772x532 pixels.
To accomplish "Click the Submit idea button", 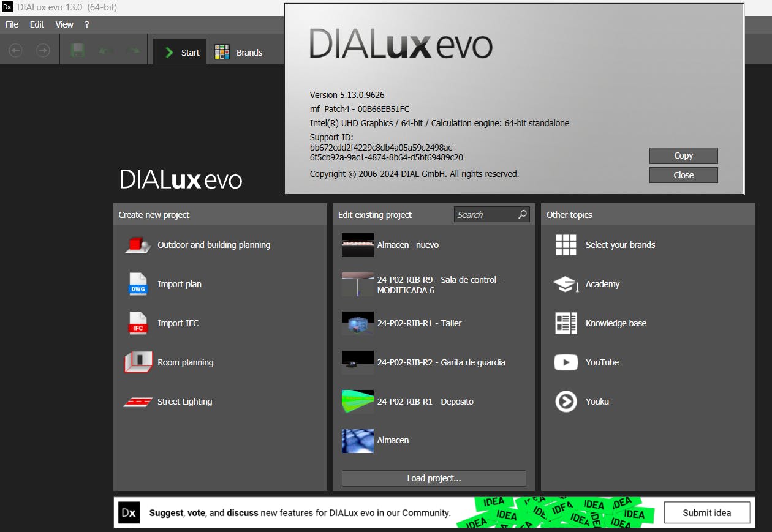I will click(x=707, y=513).
